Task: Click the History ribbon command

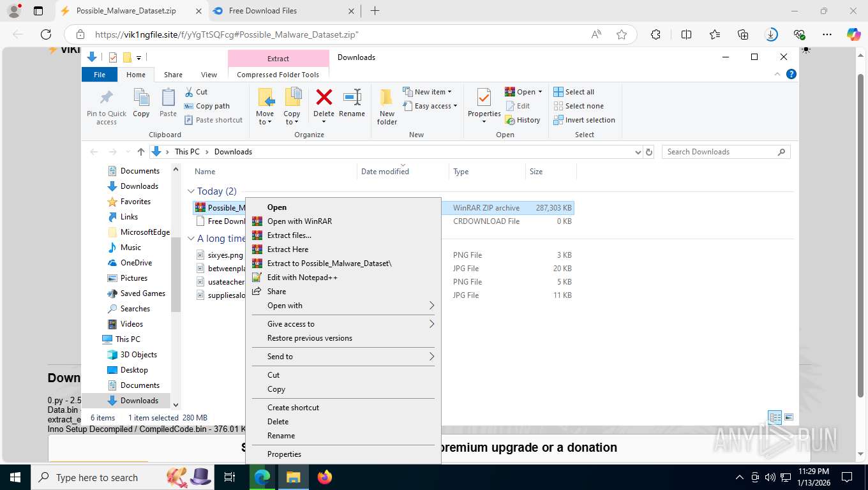Action: [x=523, y=120]
